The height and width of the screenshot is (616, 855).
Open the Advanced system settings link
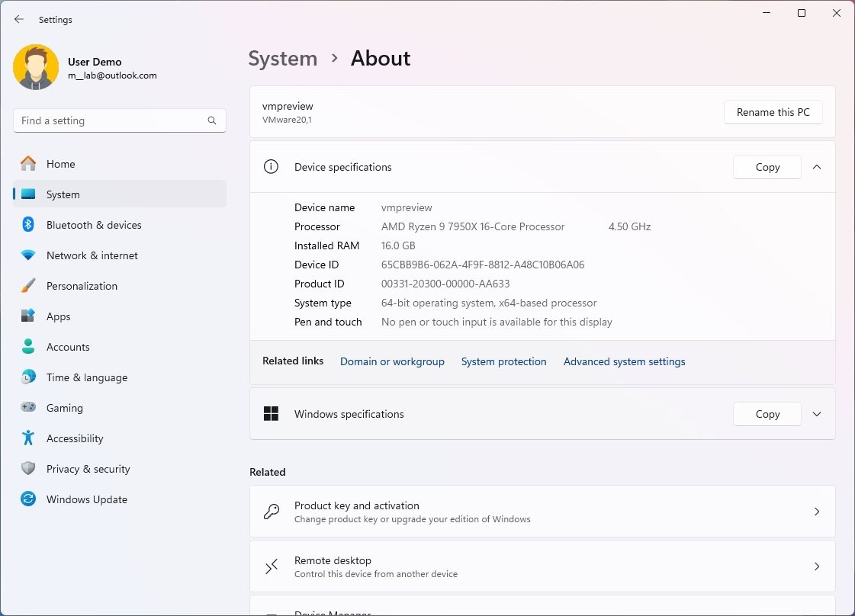point(624,361)
